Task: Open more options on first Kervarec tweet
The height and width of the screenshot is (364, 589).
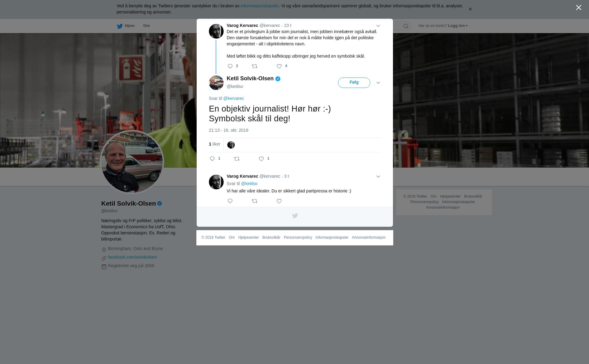Action: (378, 26)
